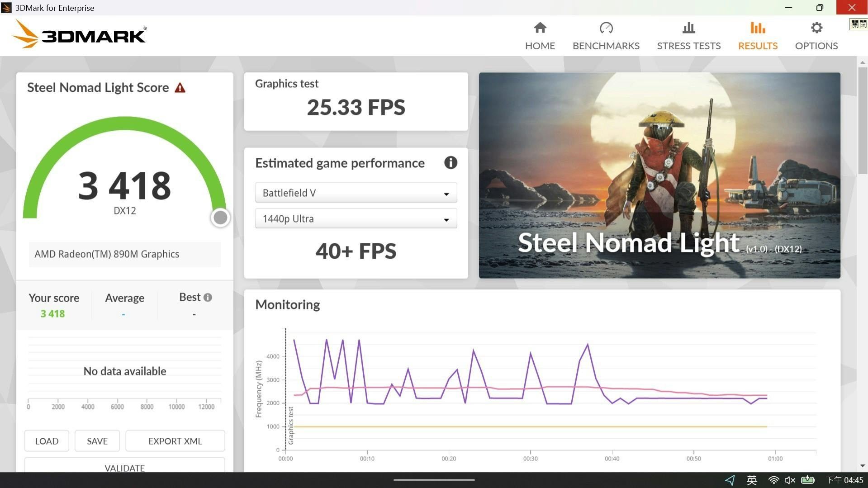Click the green 3 418 Your score value
The width and height of the screenshot is (868, 488).
click(52, 314)
